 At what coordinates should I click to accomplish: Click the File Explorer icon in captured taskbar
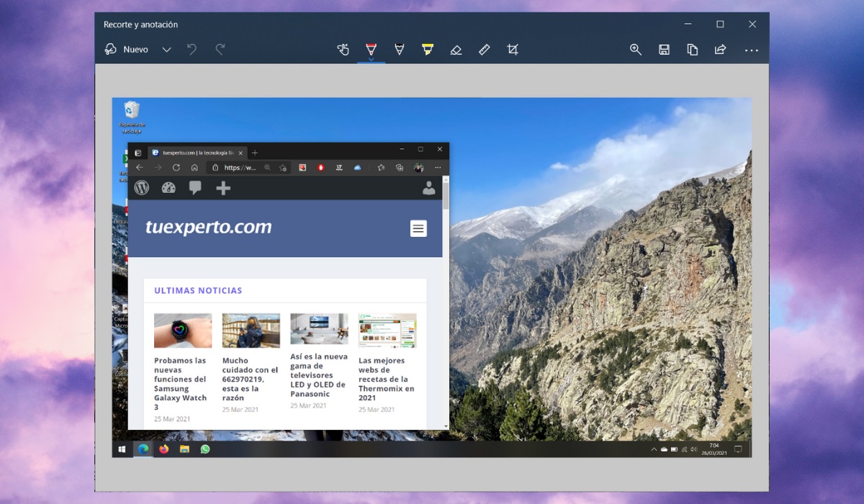pos(184,449)
